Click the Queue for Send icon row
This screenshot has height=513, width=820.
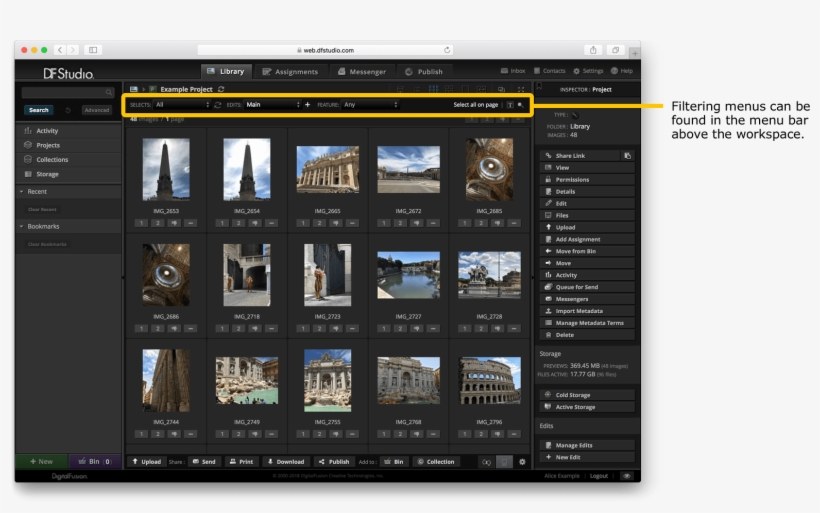click(587, 287)
